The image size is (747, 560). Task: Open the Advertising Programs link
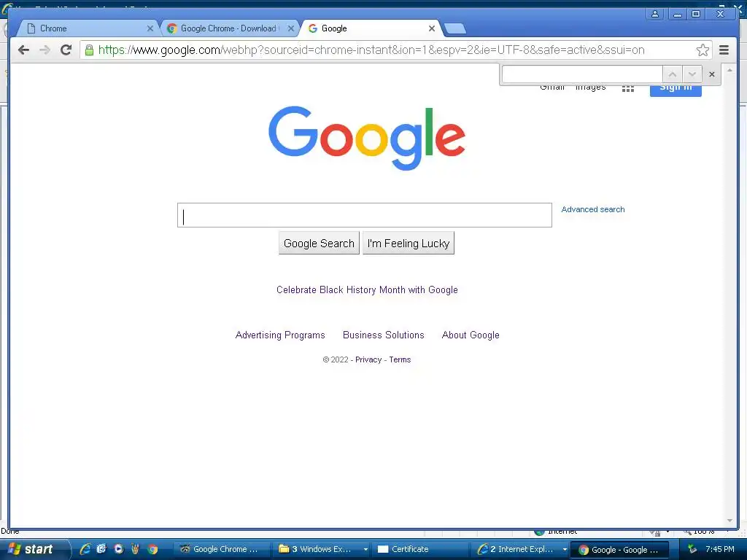point(280,335)
